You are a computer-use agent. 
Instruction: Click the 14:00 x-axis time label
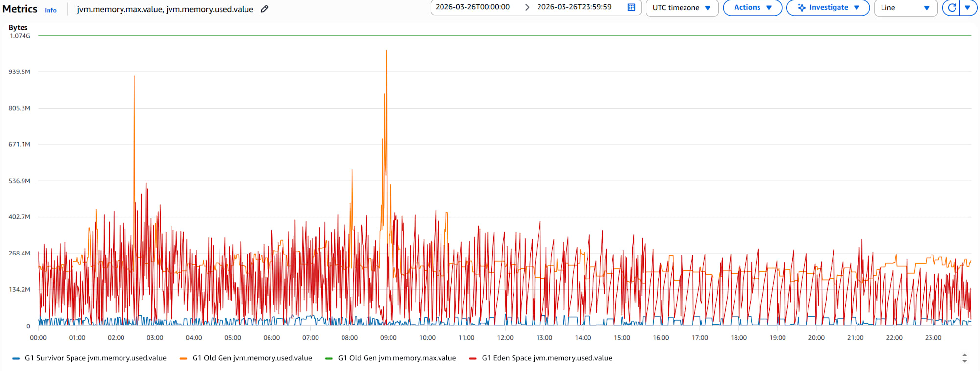[x=583, y=338]
